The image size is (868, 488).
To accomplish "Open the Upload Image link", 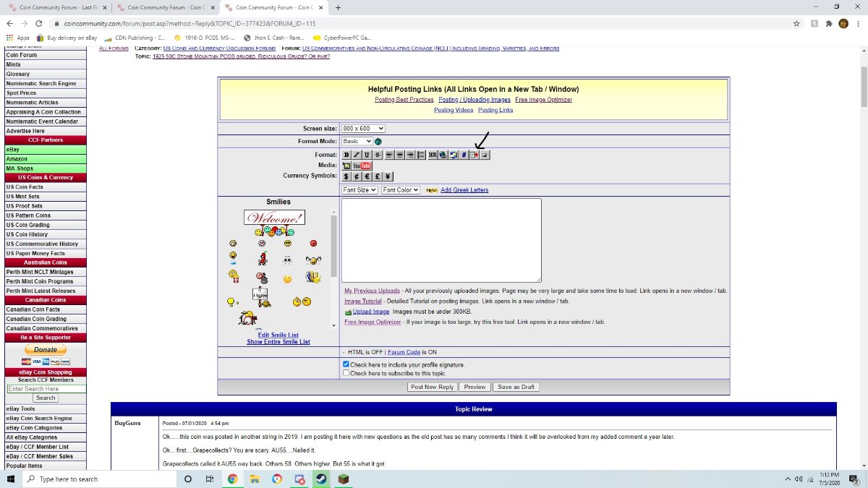I will coord(371,312).
